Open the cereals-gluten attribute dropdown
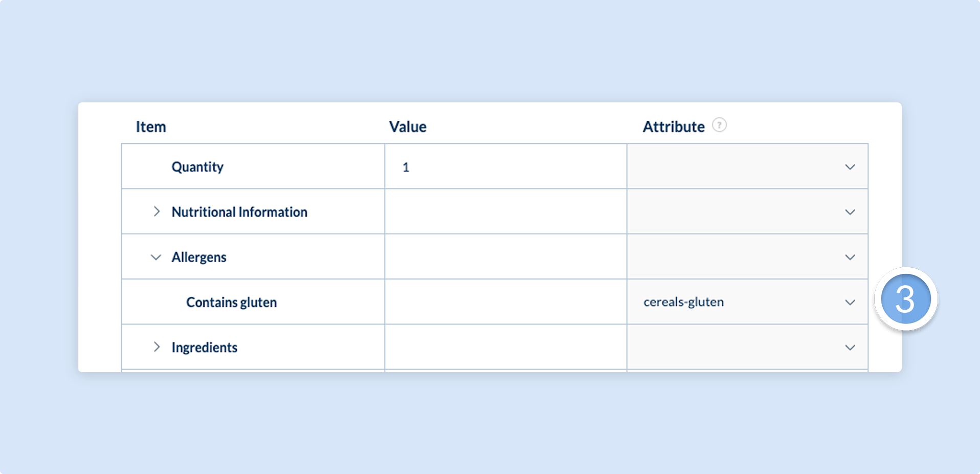The height and width of the screenshot is (474, 980). pyautogui.click(x=747, y=301)
